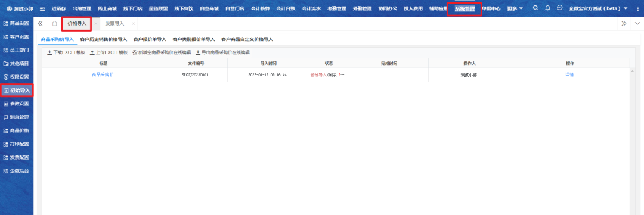Open 打印配置 in the sidebar
Viewport: 644px width, 215px height.
17,144
